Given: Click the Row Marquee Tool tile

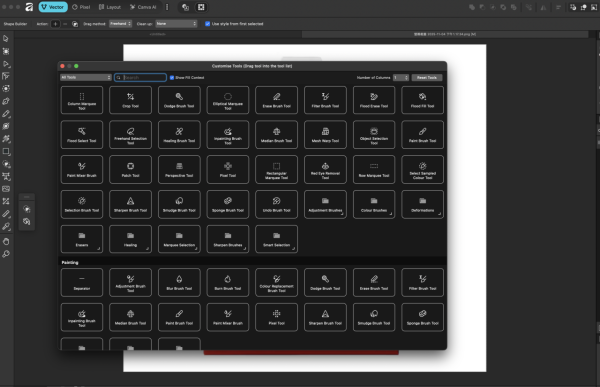Looking at the screenshot, I should [x=374, y=170].
